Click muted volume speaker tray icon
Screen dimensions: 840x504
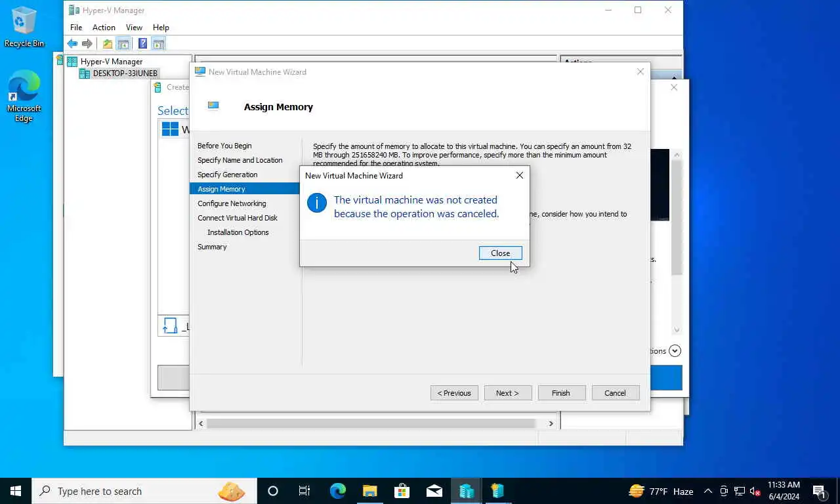pyautogui.click(x=755, y=491)
